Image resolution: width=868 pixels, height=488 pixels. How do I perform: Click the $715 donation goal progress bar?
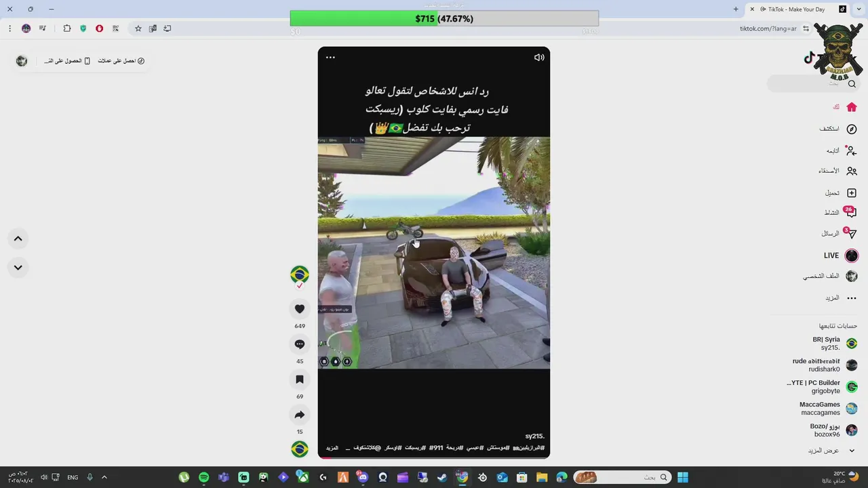[x=444, y=19]
